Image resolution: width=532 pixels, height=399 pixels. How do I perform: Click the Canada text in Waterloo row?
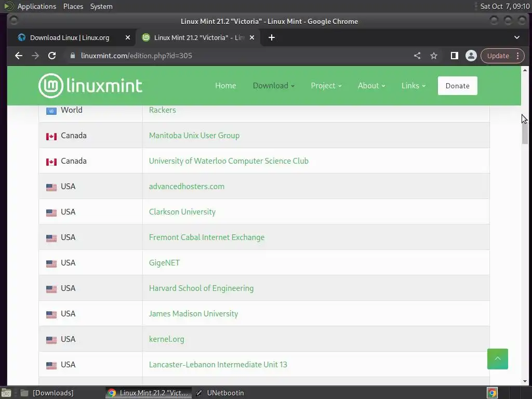74,161
